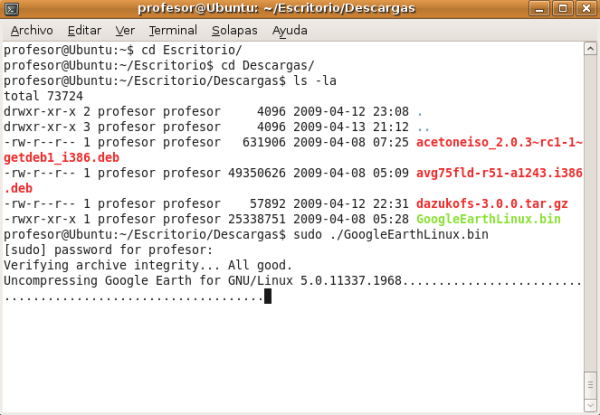Image resolution: width=600 pixels, height=415 pixels.
Task: Click the scrollbar down arrow
Action: point(590,406)
